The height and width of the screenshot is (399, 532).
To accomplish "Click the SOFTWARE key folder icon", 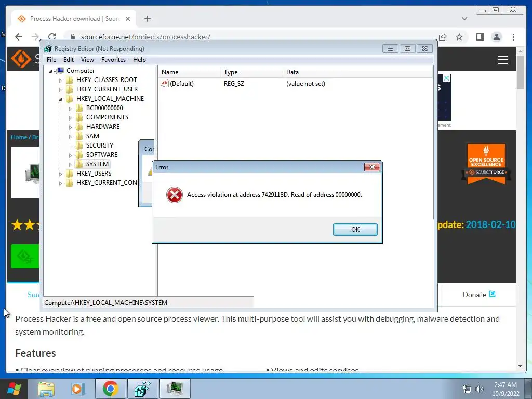I will coord(79,155).
